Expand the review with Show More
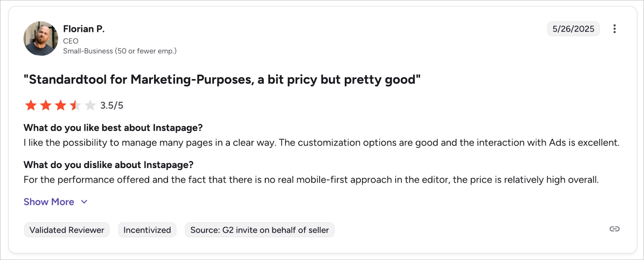Viewport: 644px width, 260px height. (49, 202)
